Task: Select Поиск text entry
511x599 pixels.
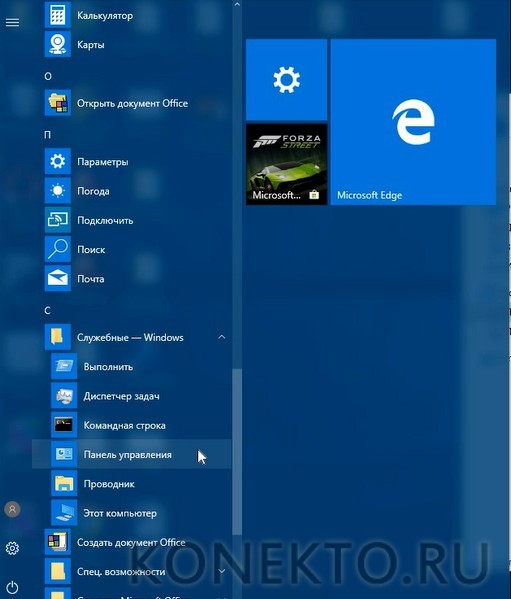Action: (91, 249)
